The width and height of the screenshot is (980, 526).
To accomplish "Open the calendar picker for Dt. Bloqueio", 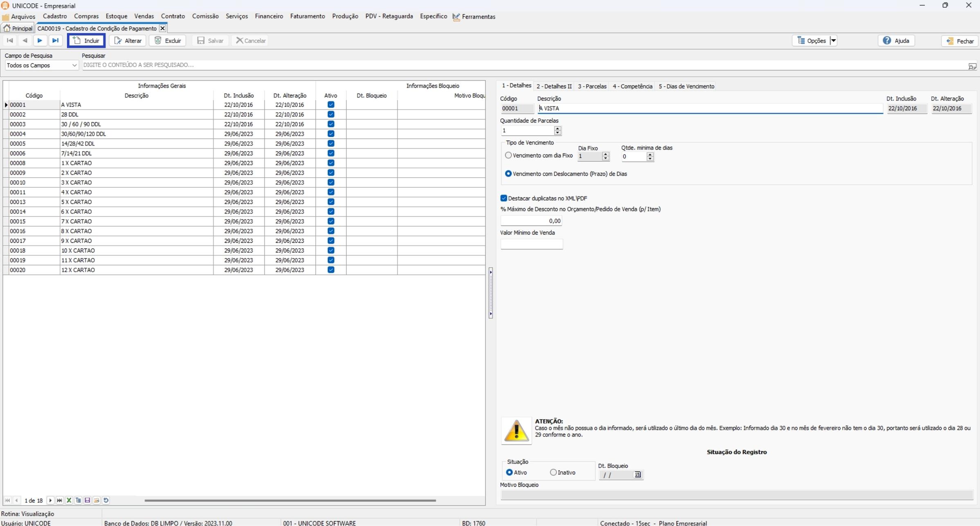I will (x=637, y=475).
